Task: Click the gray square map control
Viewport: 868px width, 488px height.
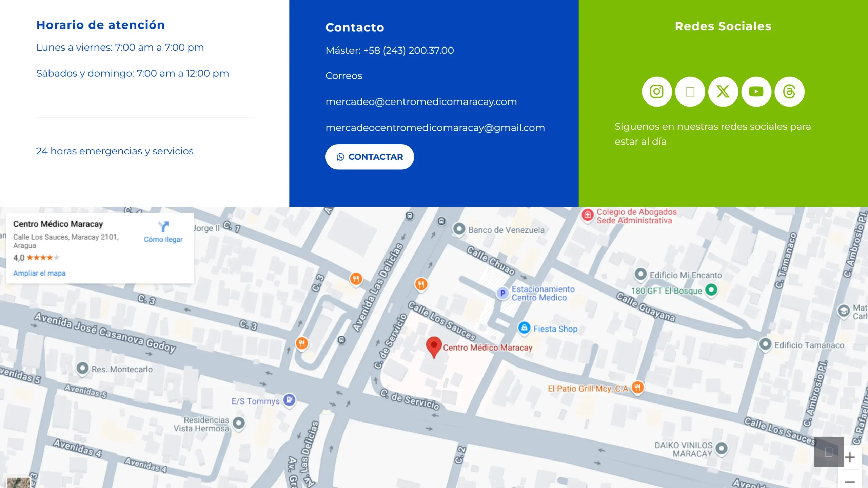Action: [828, 452]
